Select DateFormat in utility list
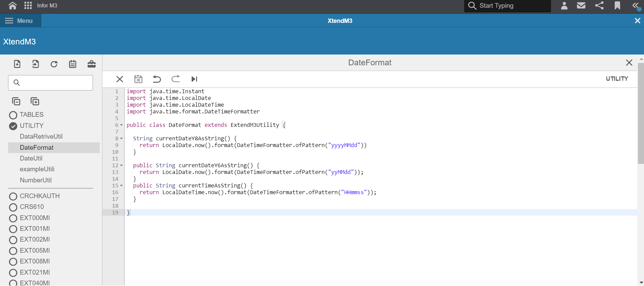Viewport: 644px width, 286px height. click(x=54, y=147)
